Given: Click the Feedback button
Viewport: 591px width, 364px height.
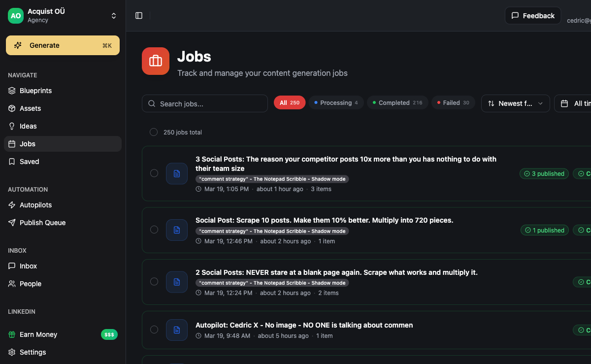Looking at the screenshot, I should pyautogui.click(x=533, y=16).
